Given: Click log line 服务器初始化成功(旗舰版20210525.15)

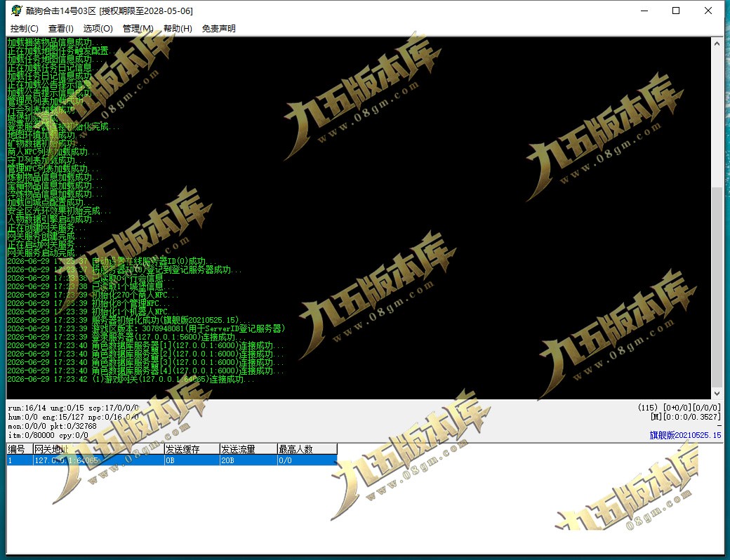Looking at the screenshot, I should click(x=128, y=320).
